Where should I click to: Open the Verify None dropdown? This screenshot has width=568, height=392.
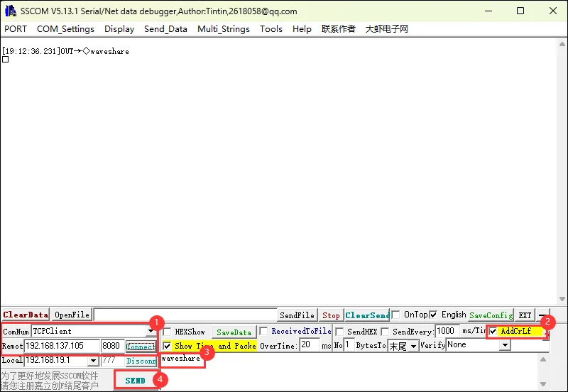pyautogui.click(x=505, y=345)
